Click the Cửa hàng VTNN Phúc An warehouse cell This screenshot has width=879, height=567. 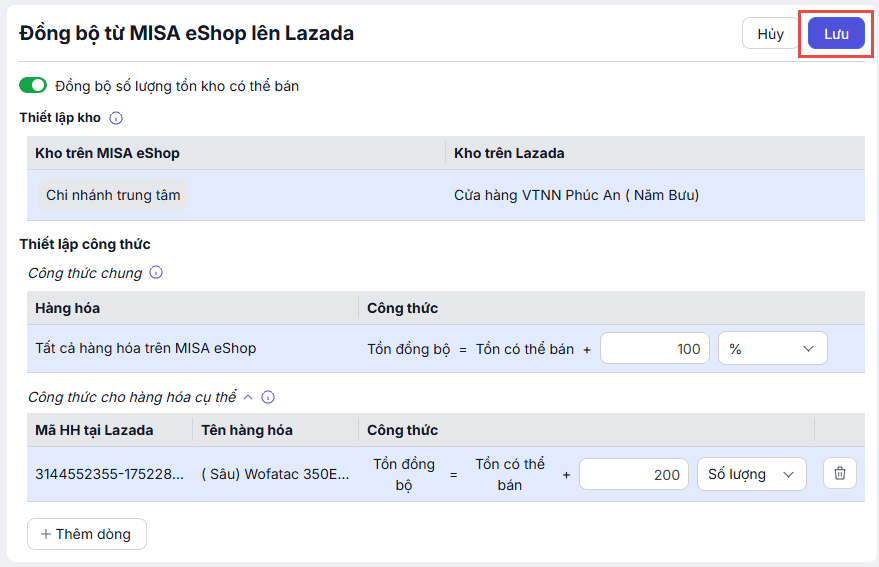pyautogui.click(x=576, y=195)
